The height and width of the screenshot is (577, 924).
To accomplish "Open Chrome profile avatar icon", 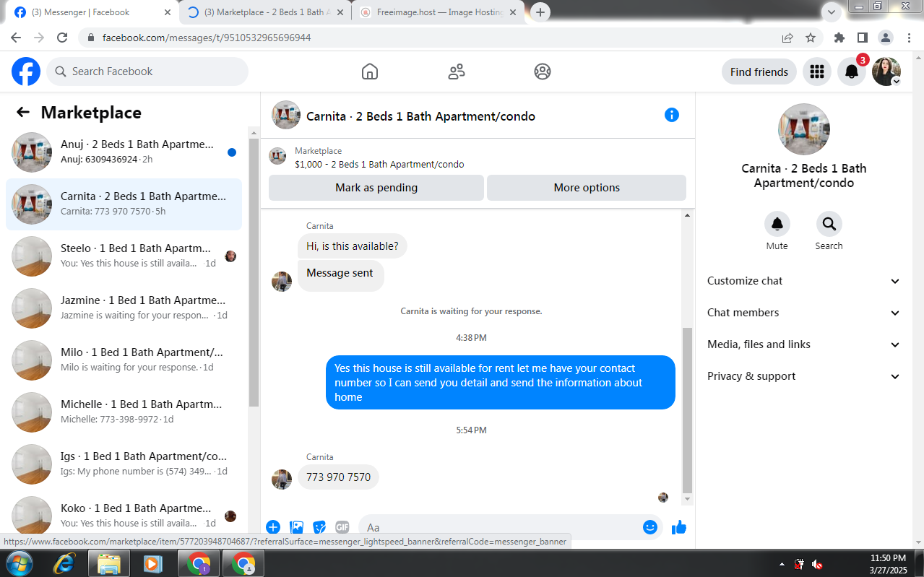I will point(886,38).
